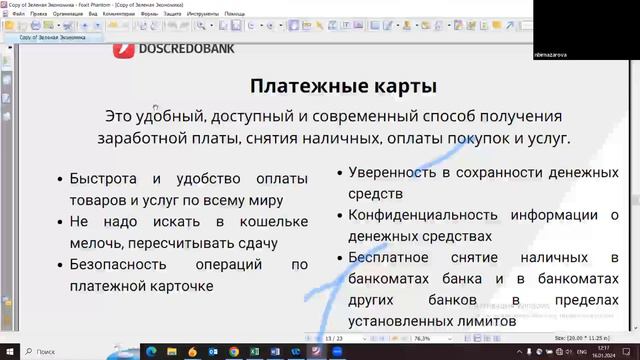Image resolution: width=640 pixels, height=360 pixels.
Task: Click the single page layout icon in status bar
Action: click(468, 338)
